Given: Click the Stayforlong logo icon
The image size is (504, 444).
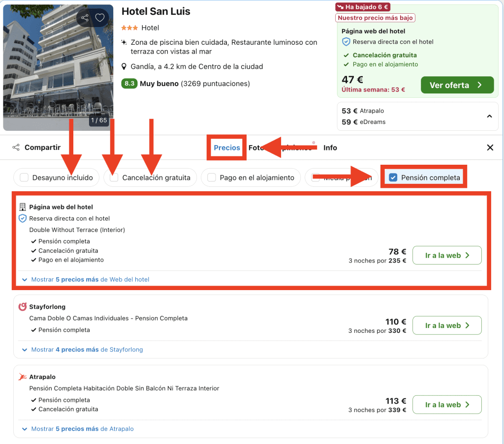Looking at the screenshot, I should click(22, 307).
